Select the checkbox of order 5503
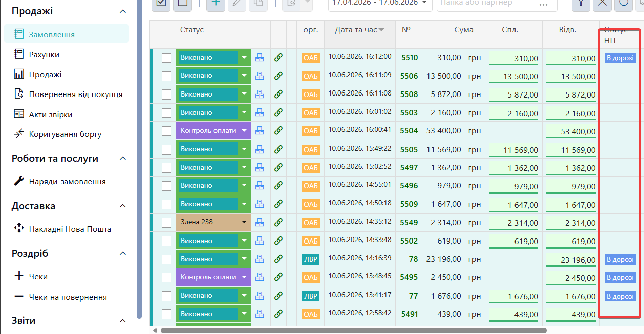This screenshot has width=644, height=334. coord(166,112)
